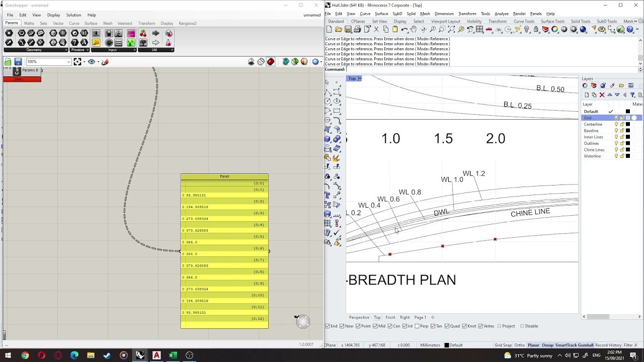Toggle Grid Snap in Rhino status bar
This screenshot has width=644, height=362.
click(x=503, y=345)
